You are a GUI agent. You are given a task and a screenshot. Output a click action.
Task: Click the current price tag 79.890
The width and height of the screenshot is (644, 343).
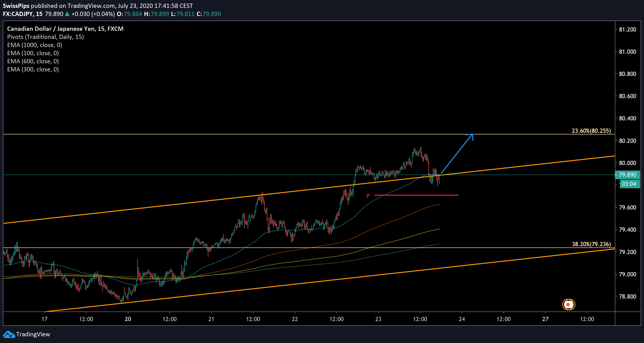click(x=628, y=175)
